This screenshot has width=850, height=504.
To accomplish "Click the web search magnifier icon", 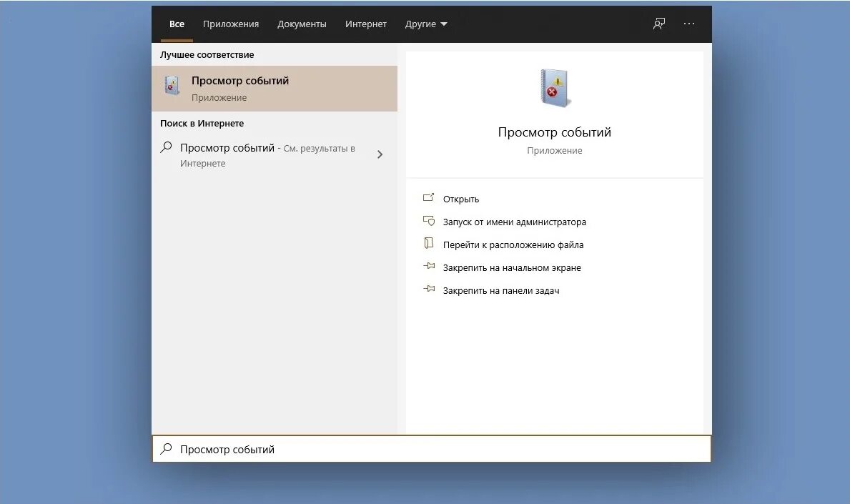I will pyautogui.click(x=166, y=147).
